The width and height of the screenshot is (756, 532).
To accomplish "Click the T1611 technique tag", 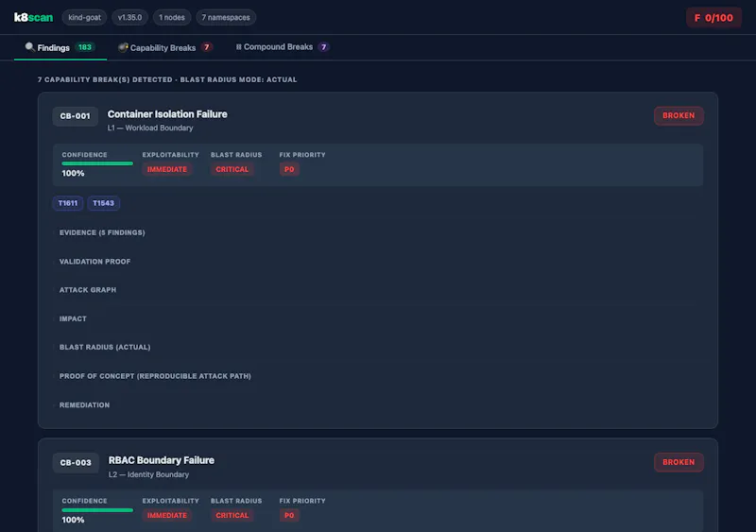I will (67, 203).
